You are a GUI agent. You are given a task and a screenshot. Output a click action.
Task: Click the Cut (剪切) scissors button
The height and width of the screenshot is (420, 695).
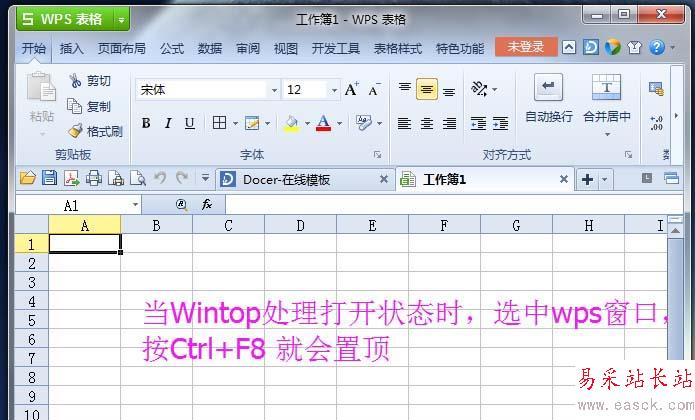(x=90, y=81)
